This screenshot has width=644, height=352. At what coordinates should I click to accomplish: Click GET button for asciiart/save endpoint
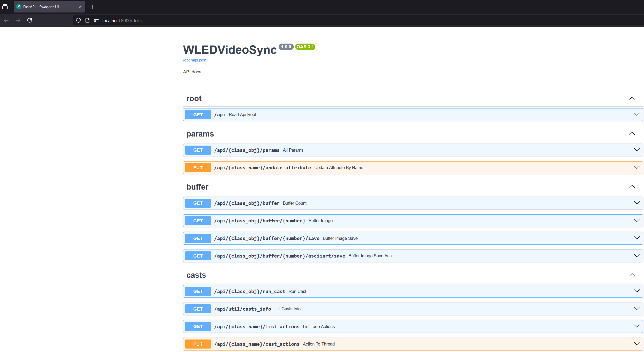pos(198,256)
